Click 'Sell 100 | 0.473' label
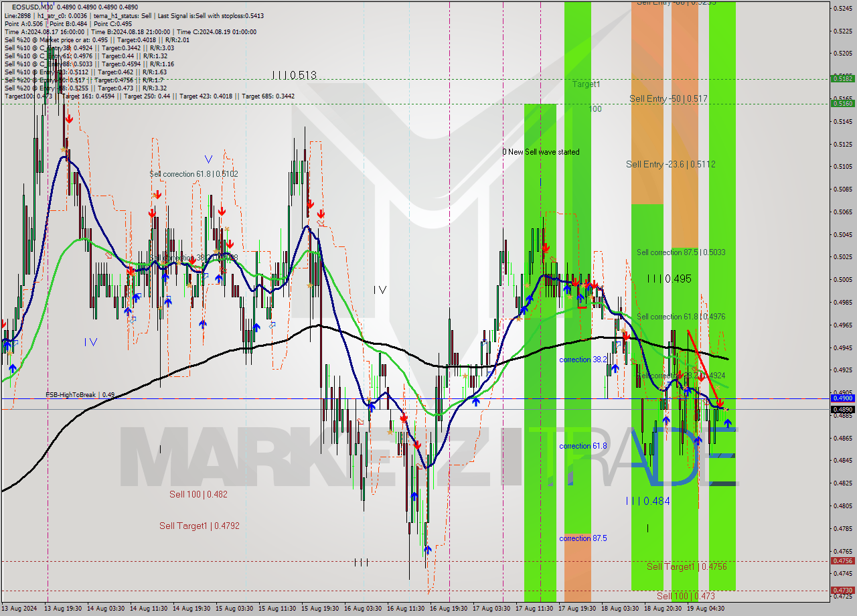 point(686,596)
